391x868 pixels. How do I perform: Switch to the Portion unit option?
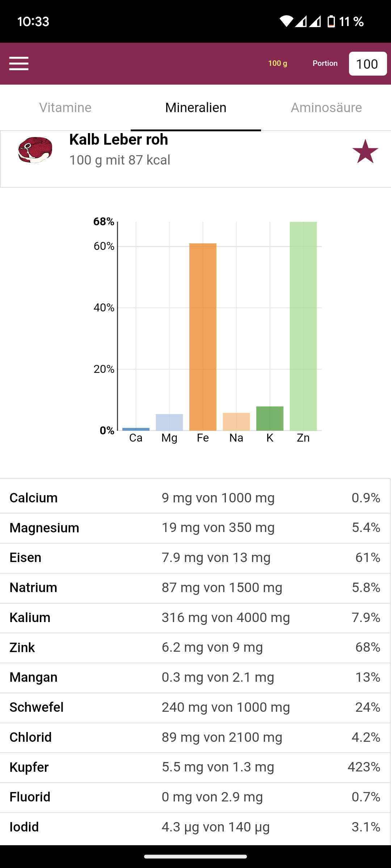pyautogui.click(x=325, y=63)
